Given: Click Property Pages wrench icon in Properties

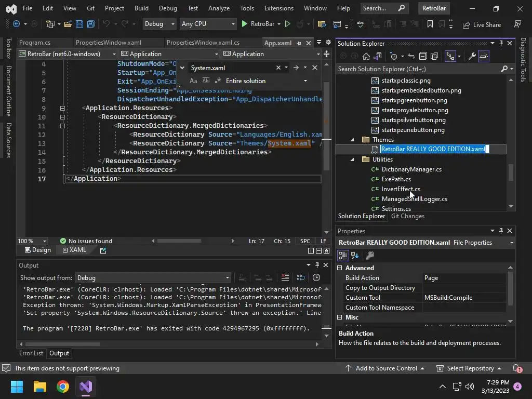Looking at the screenshot, I should (370, 256).
